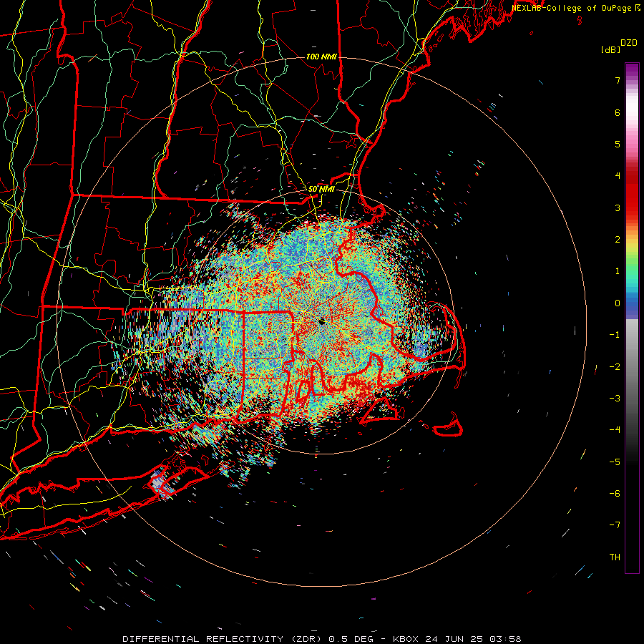Image resolution: width=644 pixels, height=644 pixels.
Task: Click the TH threshold label on the scale
Action: click(x=615, y=557)
